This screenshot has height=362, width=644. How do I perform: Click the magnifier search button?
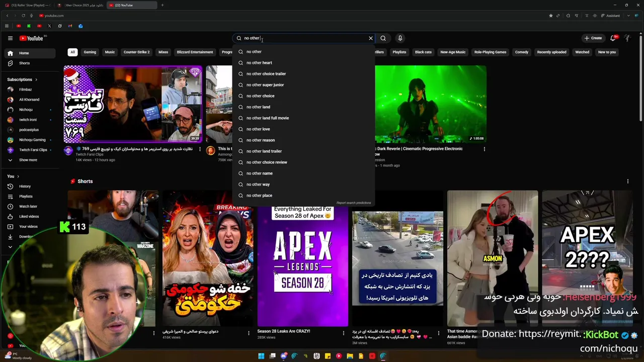pyautogui.click(x=383, y=38)
